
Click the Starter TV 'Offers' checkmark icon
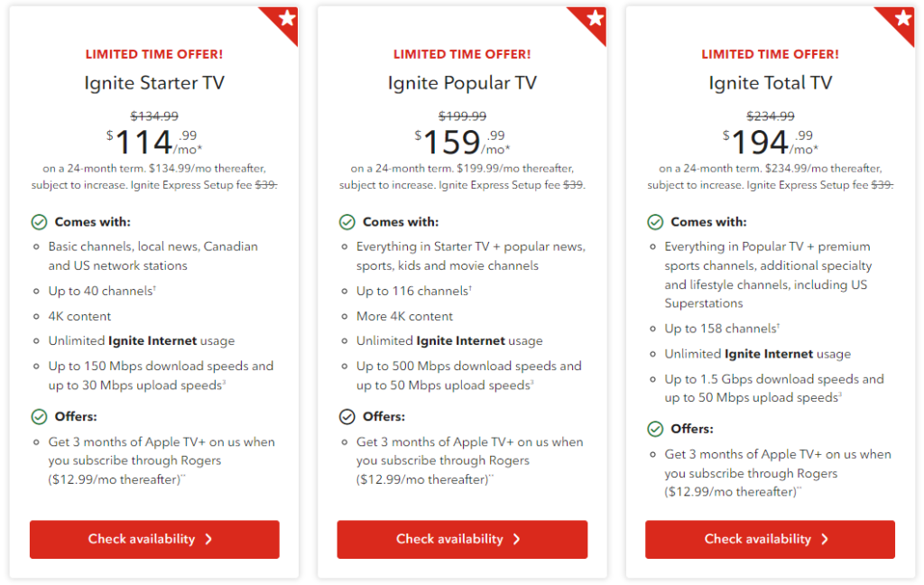[x=39, y=417]
